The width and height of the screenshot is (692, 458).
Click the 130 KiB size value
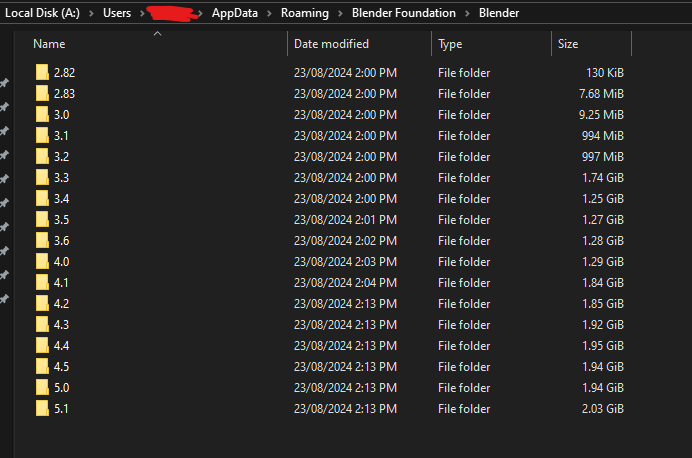(x=605, y=72)
